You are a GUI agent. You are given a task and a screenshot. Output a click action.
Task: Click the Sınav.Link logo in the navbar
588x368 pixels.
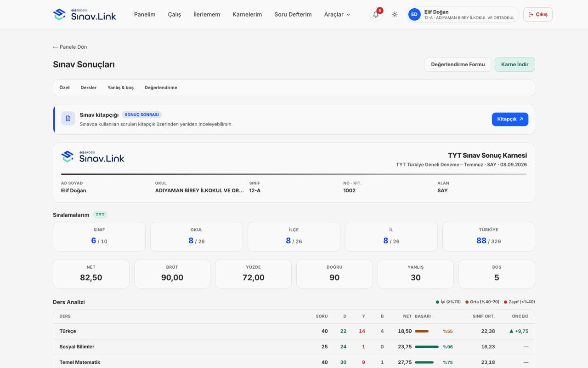85,14
